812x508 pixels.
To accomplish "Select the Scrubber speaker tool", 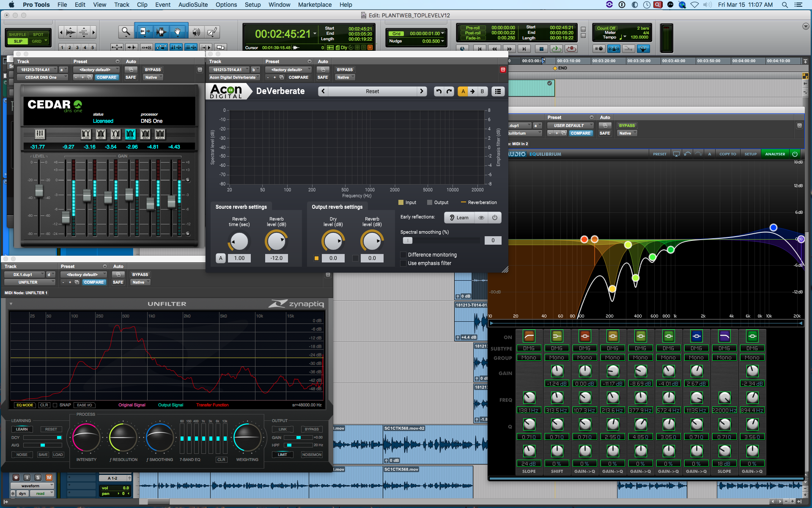I will (196, 31).
